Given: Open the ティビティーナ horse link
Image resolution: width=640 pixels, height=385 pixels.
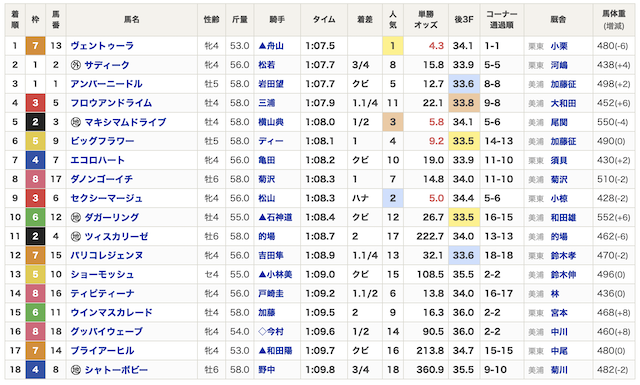Looking at the screenshot, I should click(102, 294).
